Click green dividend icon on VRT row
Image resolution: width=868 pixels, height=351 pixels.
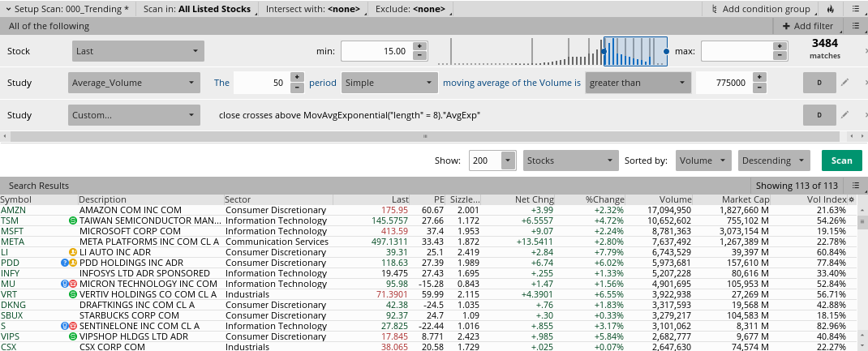(x=72, y=294)
